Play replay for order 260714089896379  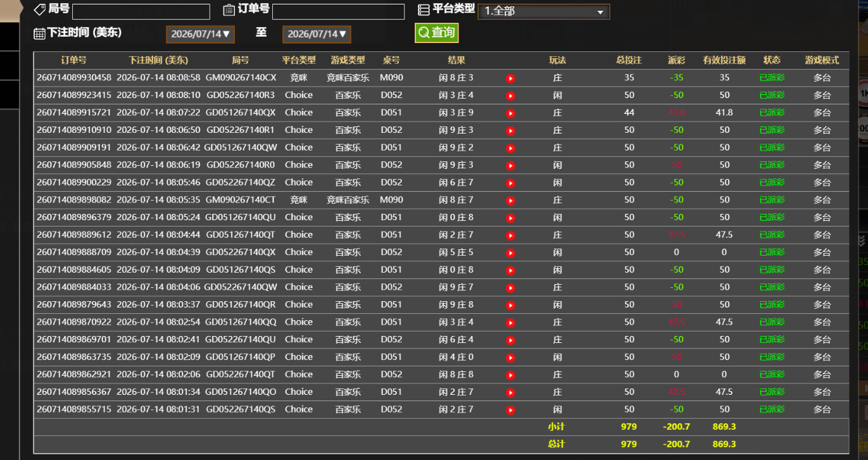tap(510, 218)
